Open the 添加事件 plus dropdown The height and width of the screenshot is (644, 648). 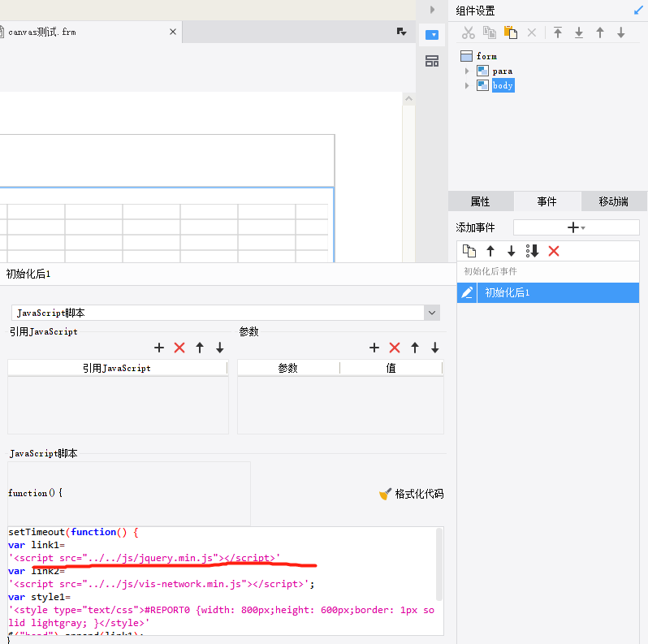(576, 227)
